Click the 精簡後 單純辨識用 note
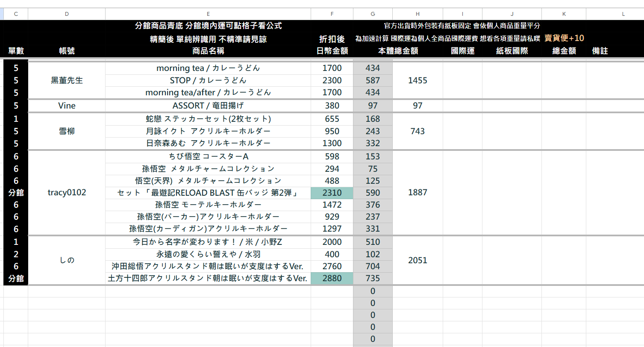The height and width of the screenshot is (347, 644). (208, 39)
